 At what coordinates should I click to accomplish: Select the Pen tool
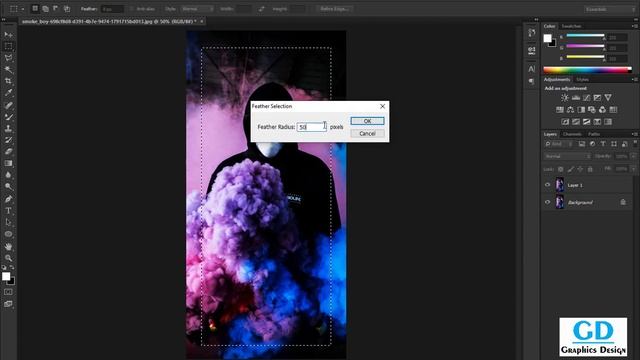tap(8, 199)
